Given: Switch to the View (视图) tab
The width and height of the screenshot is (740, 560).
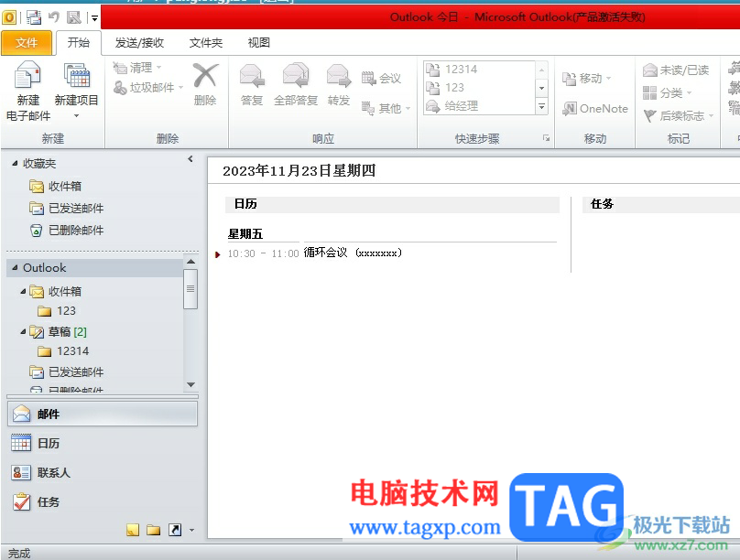Looking at the screenshot, I should tap(259, 43).
